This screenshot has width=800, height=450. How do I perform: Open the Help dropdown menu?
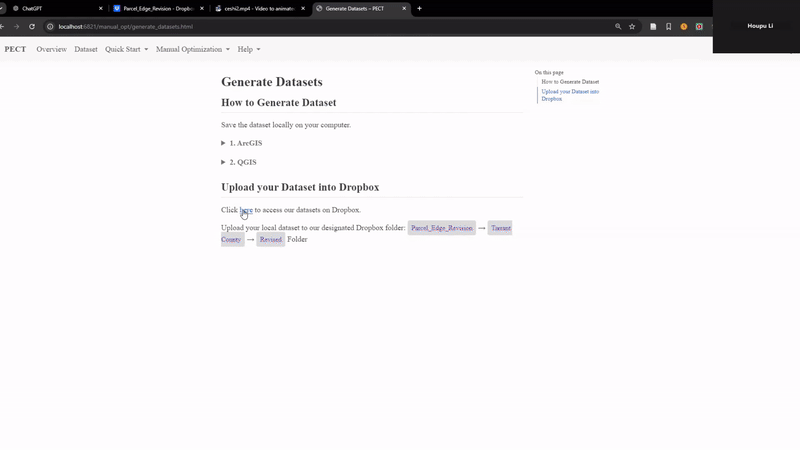[x=249, y=49]
